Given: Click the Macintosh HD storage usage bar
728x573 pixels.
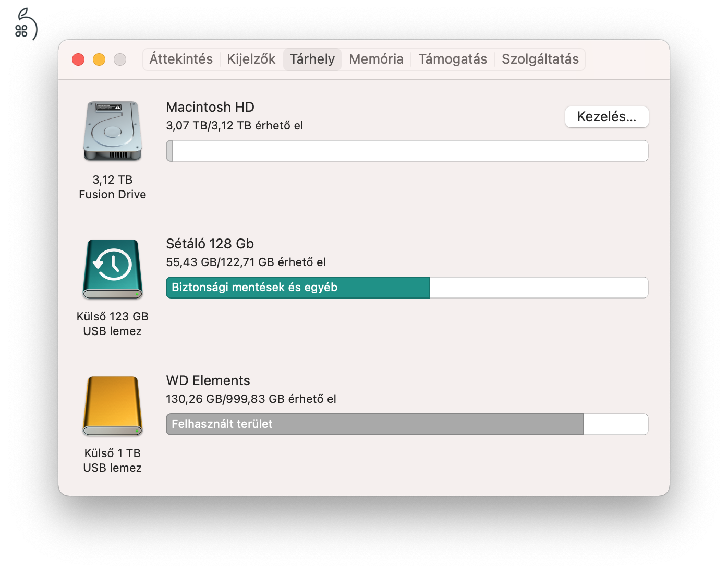Looking at the screenshot, I should [407, 151].
